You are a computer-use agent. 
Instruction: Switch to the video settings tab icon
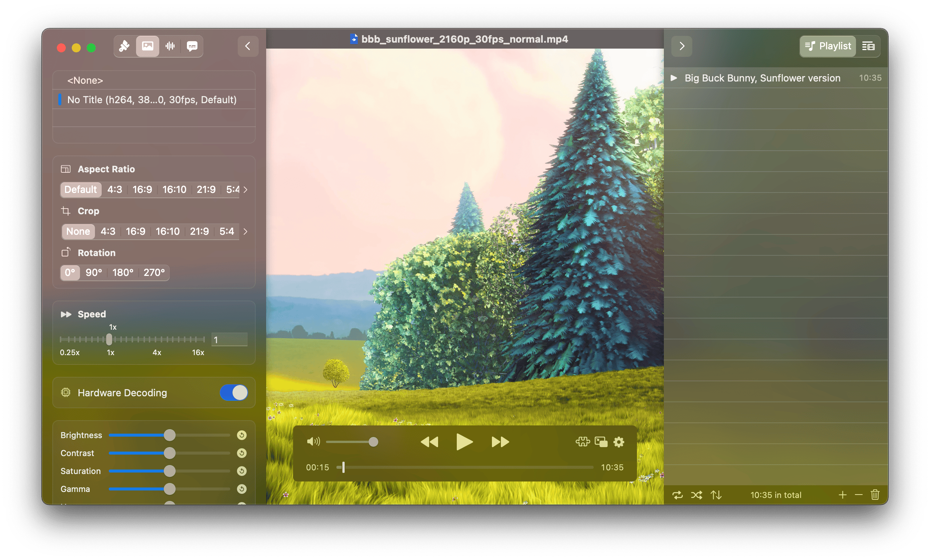[147, 46]
